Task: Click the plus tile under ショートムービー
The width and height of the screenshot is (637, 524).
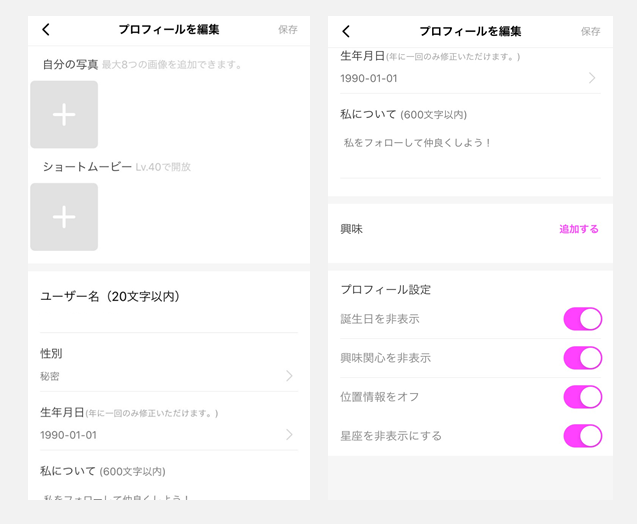Action: point(64,217)
